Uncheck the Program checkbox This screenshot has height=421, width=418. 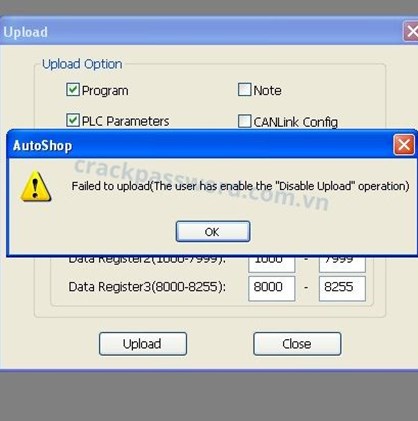pyautogui.click(x=73, y=90)
